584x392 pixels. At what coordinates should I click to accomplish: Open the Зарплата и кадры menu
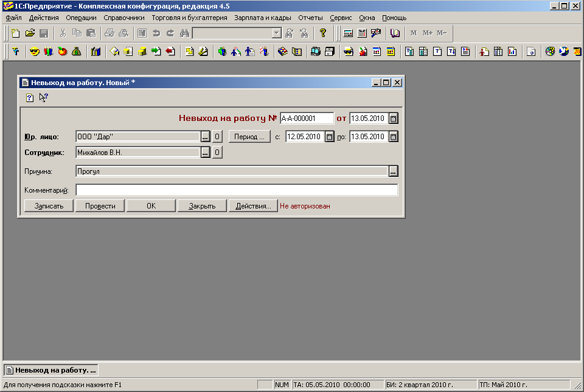tap(262, 18)
